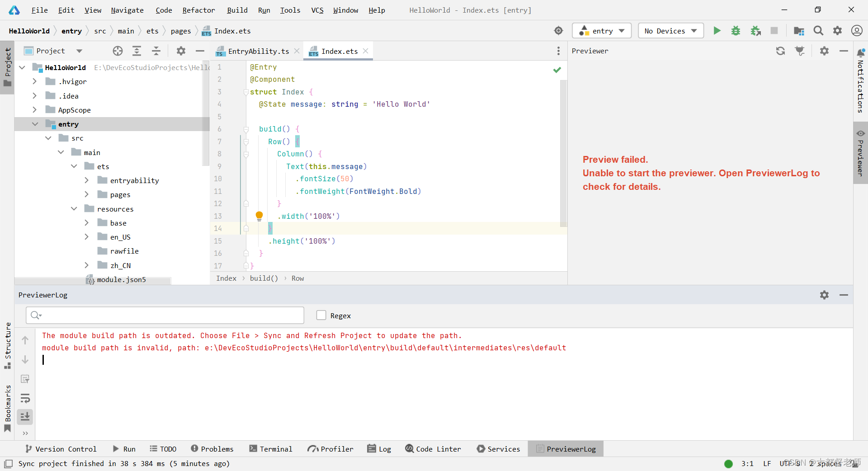
Task: Select opened file crosshair in Project panel
Action: (x=118, y=51)
